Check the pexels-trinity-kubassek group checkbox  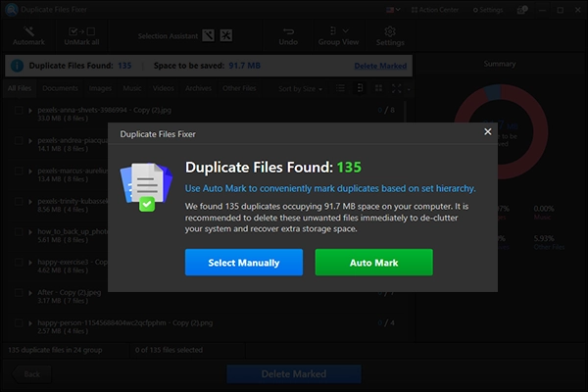tap(18, 202)
